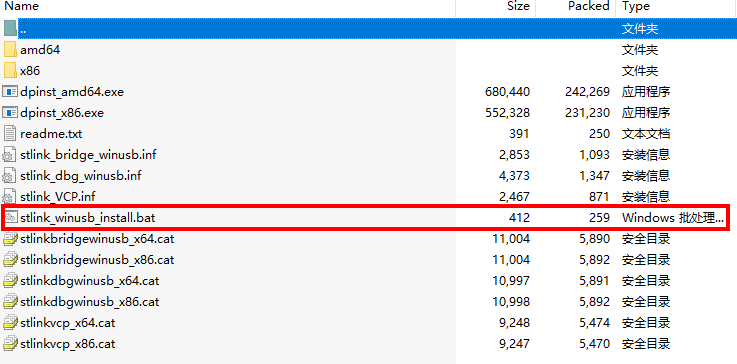This screenshot has height=364, width=737.
Task: Select the stlink_dbg_winusb.inf file name
Action: point(81,176)
